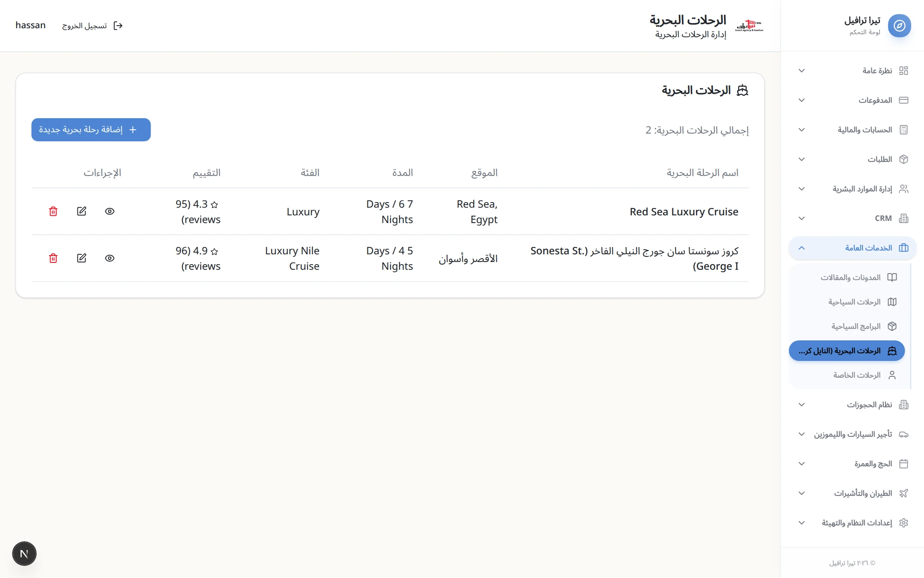Select the active الرحلات البحرية menu item
924x578 pixels.
[x=847, y=351]
